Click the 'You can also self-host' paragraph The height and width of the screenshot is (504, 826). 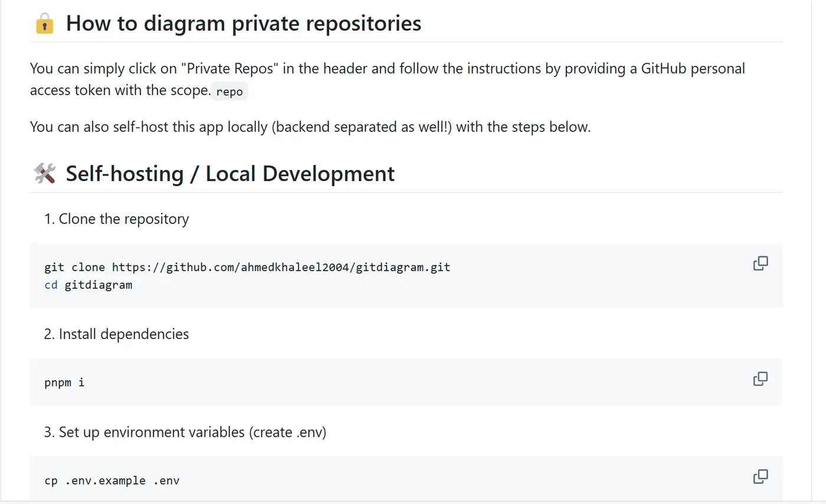click(310, 127)
